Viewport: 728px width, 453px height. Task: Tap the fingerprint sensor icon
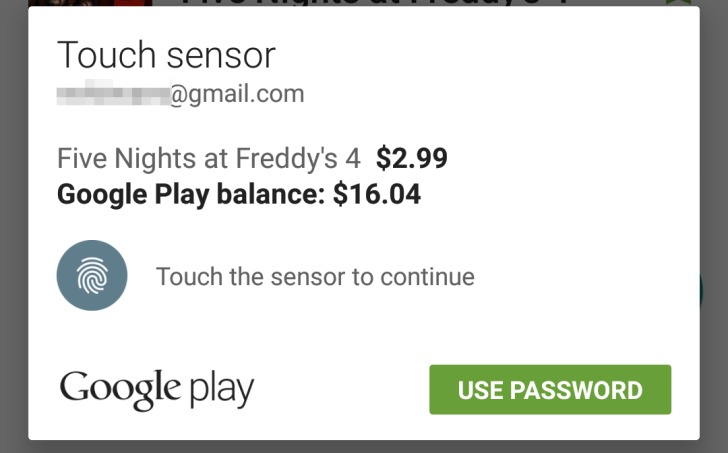point(92,275)
